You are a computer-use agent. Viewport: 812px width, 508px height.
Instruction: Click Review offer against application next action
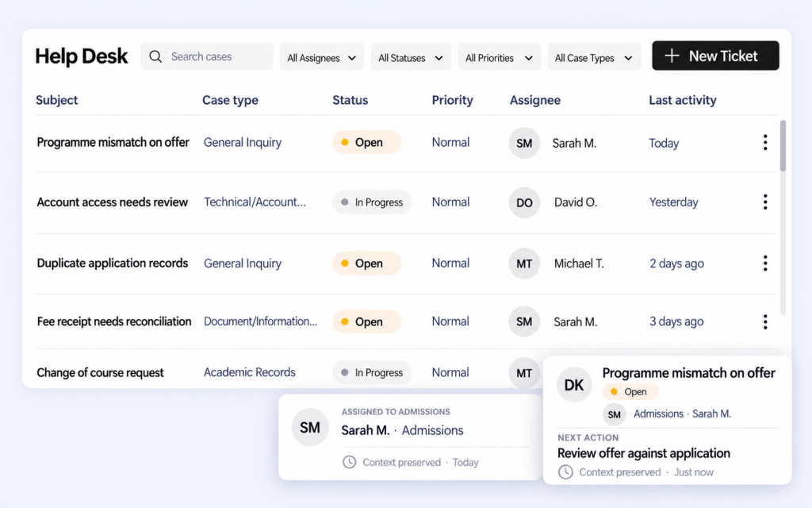click(644, 453)
